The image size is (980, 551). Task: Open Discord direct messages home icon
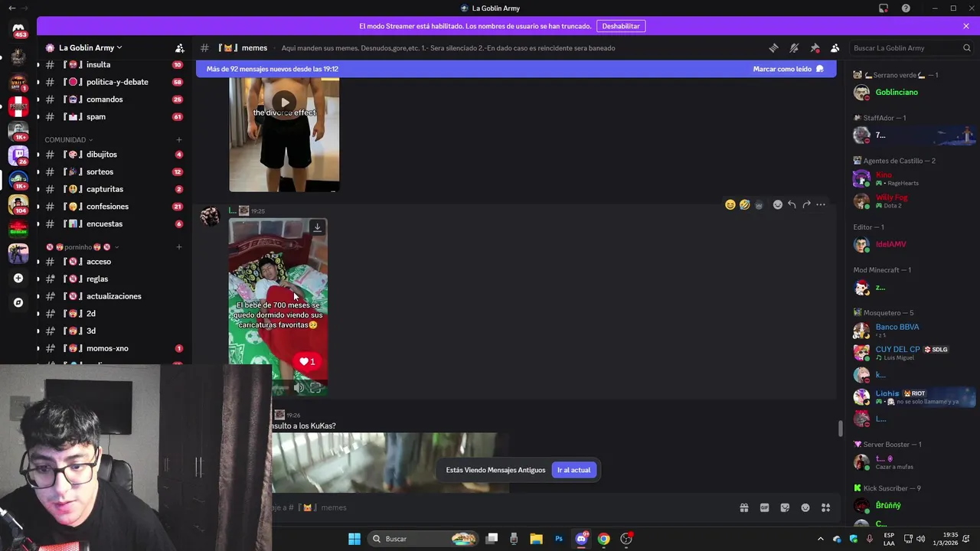[18, 29]
